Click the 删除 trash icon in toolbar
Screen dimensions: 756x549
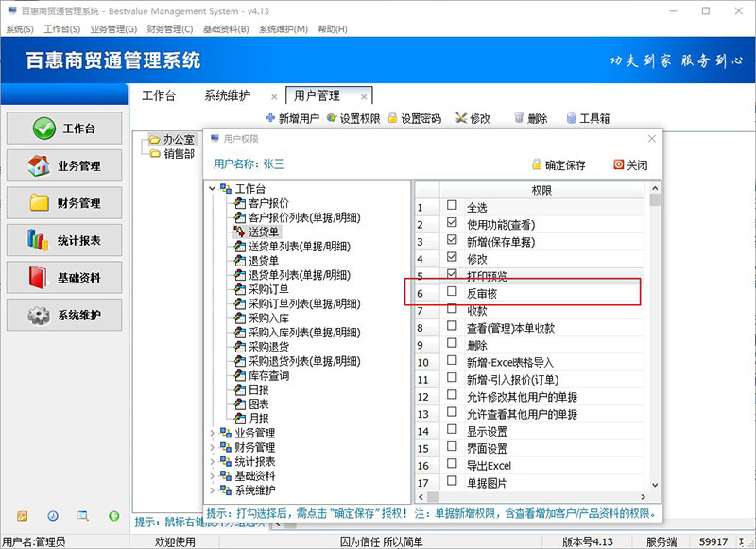click(519, 117)
